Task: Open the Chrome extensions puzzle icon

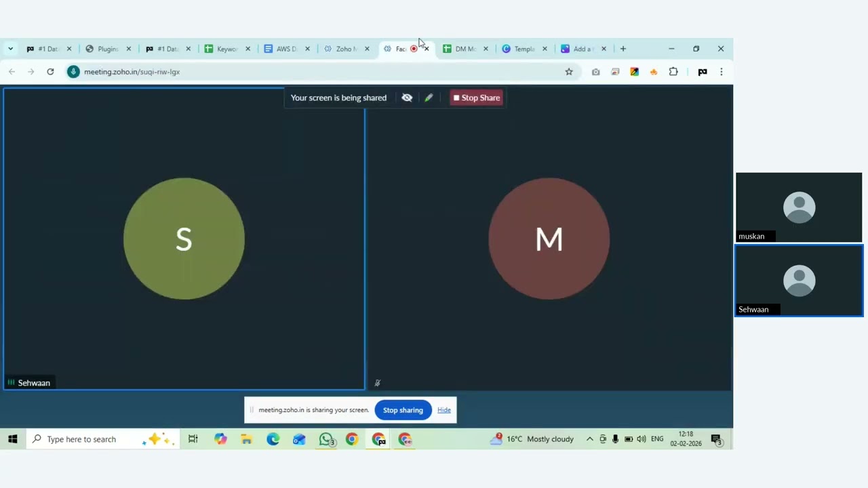Action: point(673,72)
